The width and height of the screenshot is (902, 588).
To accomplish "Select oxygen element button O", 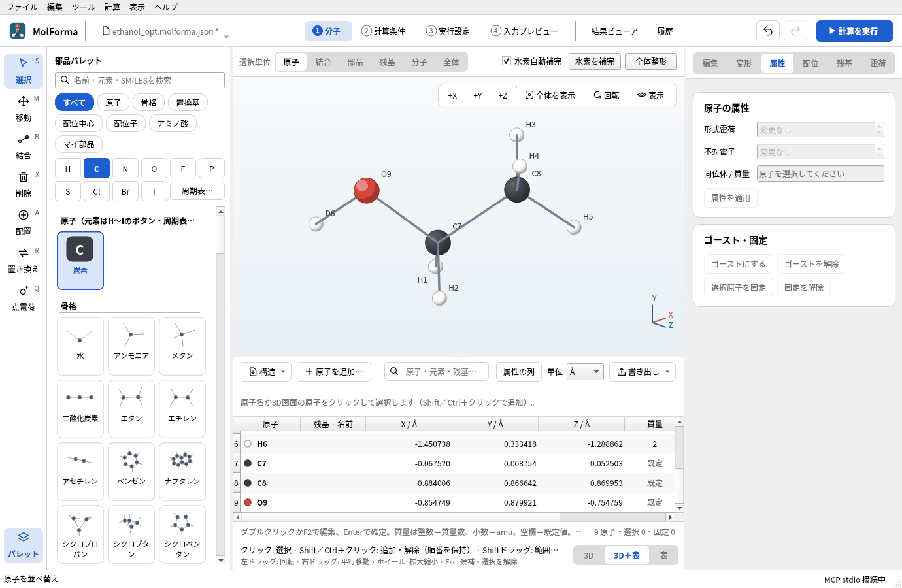I will 154,169.
